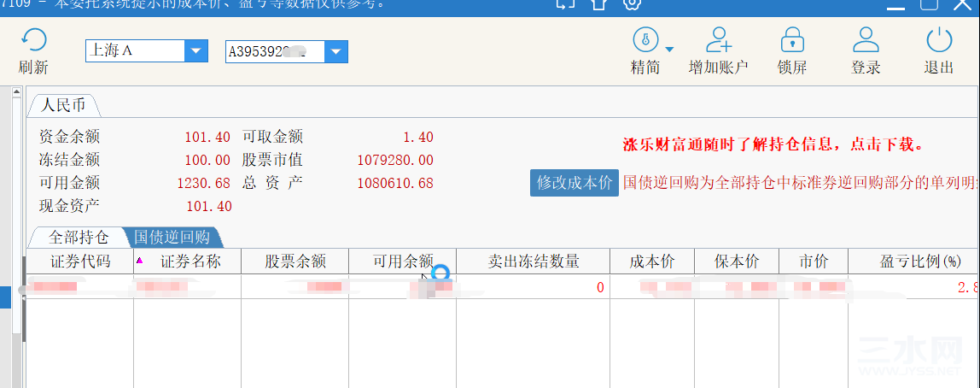Click the 总资产 value 1080610.68
This screenshot has height=388, width=980.
(395, 184)
